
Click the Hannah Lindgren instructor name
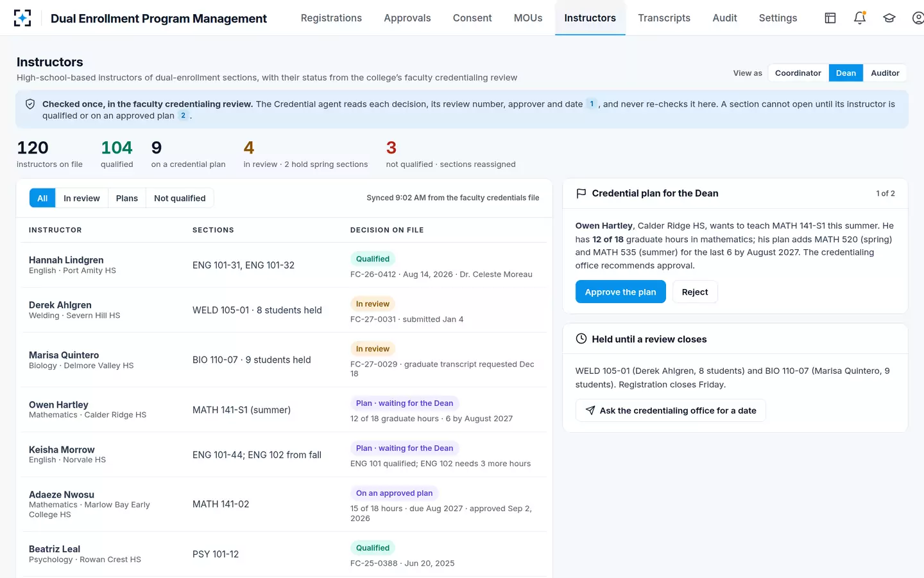click(x=66, y=259)
